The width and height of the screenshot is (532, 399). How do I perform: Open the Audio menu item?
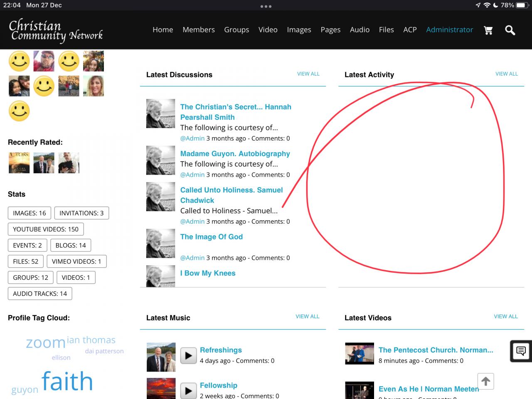(360, 30)
